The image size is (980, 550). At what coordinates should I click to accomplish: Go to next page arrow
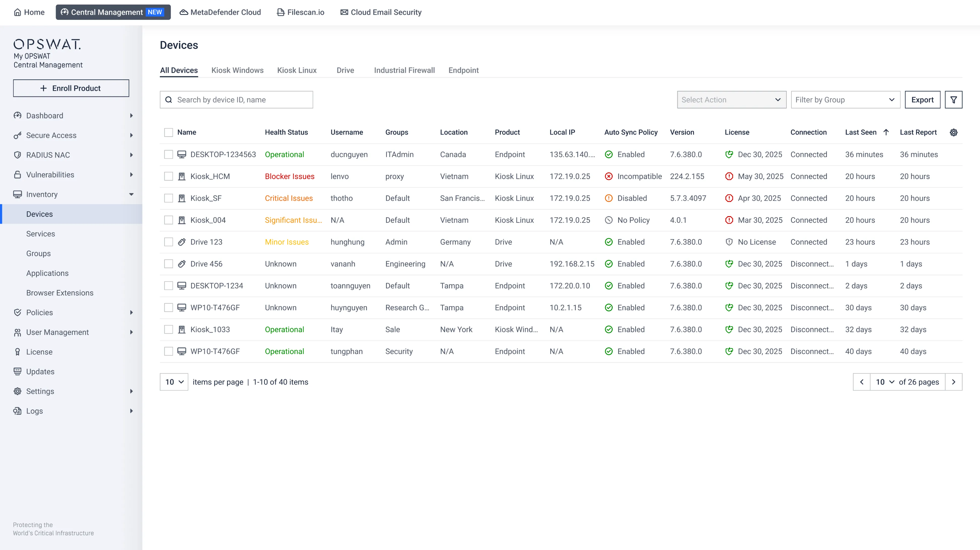tap(953, 382)
